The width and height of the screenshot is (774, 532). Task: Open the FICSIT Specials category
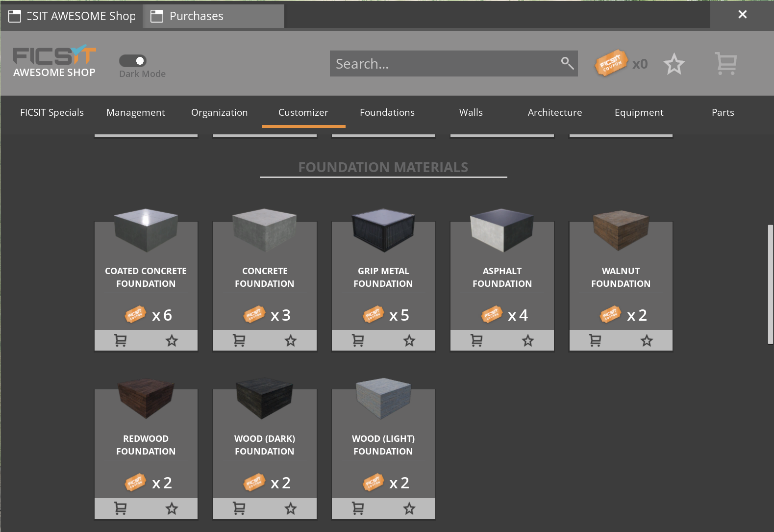(x=52, y=112)
